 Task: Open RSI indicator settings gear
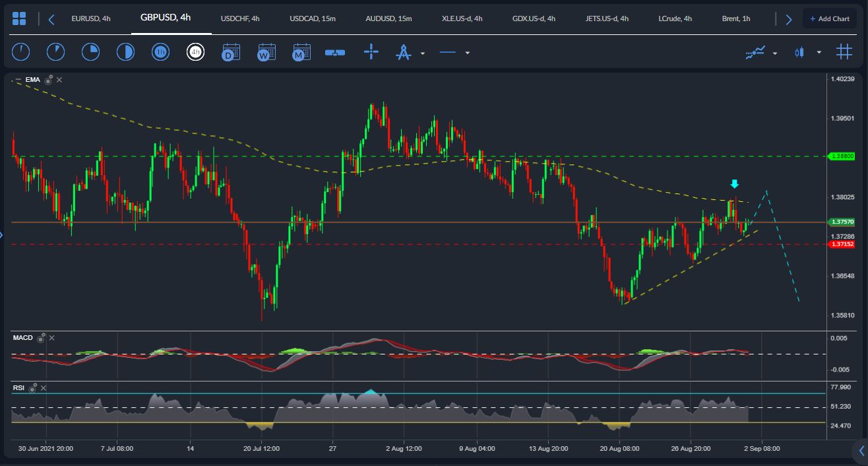click(x=33, y=387)
